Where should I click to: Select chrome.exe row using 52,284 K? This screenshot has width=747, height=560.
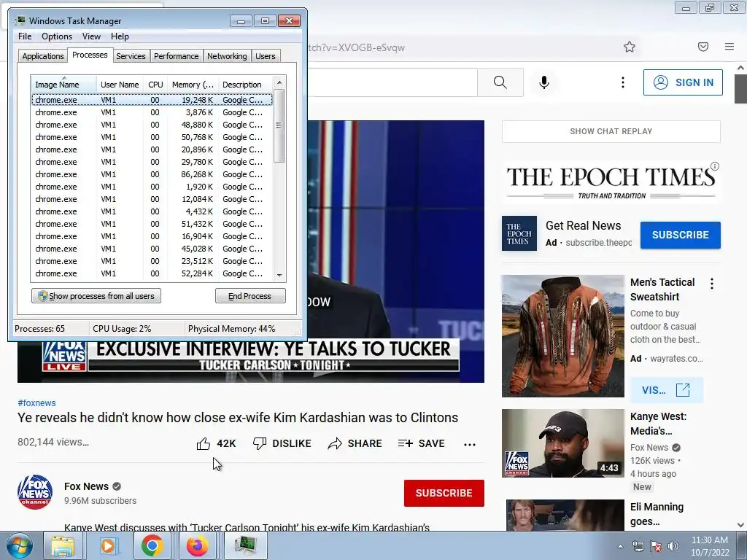tap(152, 273)
